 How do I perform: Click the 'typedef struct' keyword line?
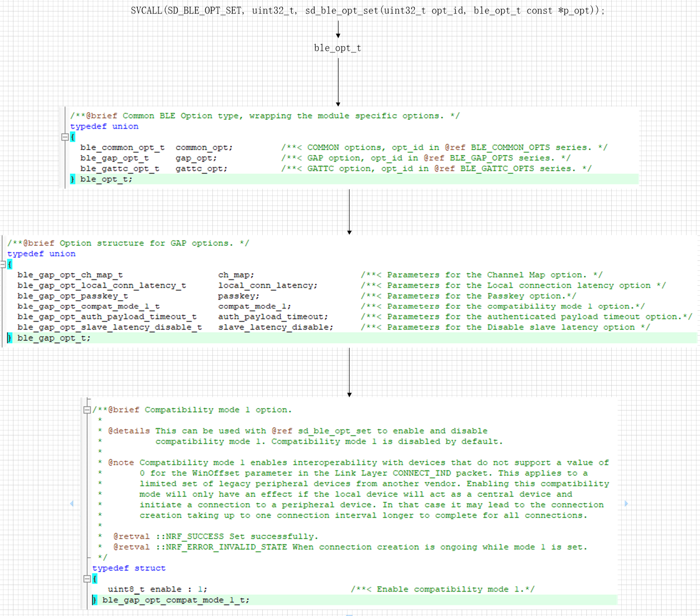tap(129, 569)
